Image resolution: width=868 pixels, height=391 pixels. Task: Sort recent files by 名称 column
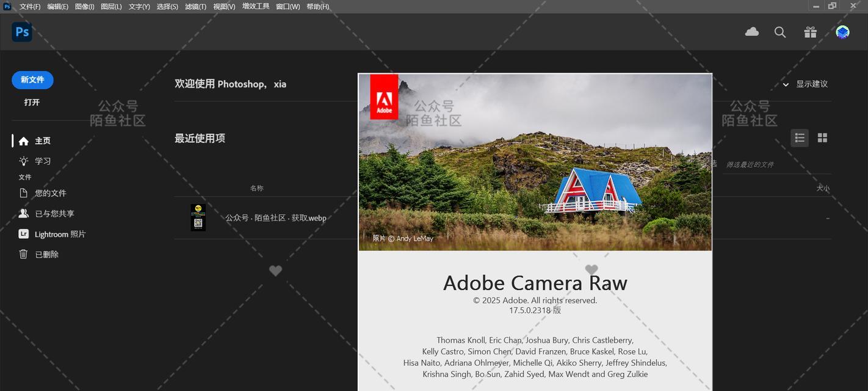point(256,188)
